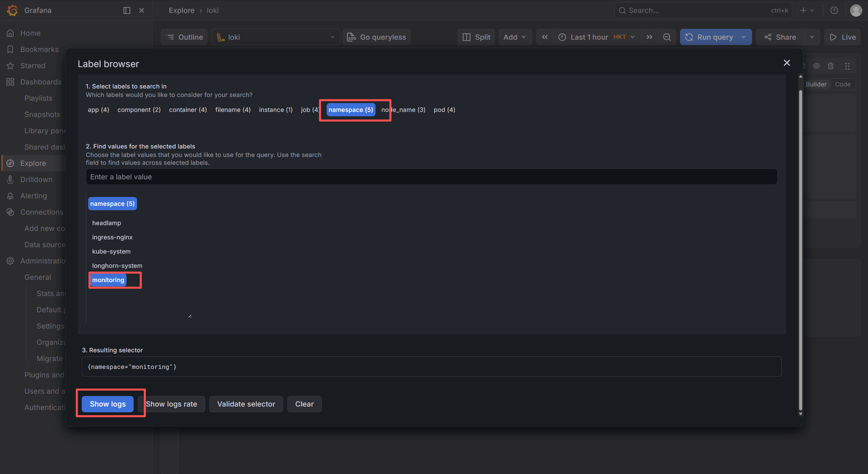Viewport: 868px width, 474px height.
Task: Close the Label browser dialog
Action: pyautogui.click(x=787, y=63)
